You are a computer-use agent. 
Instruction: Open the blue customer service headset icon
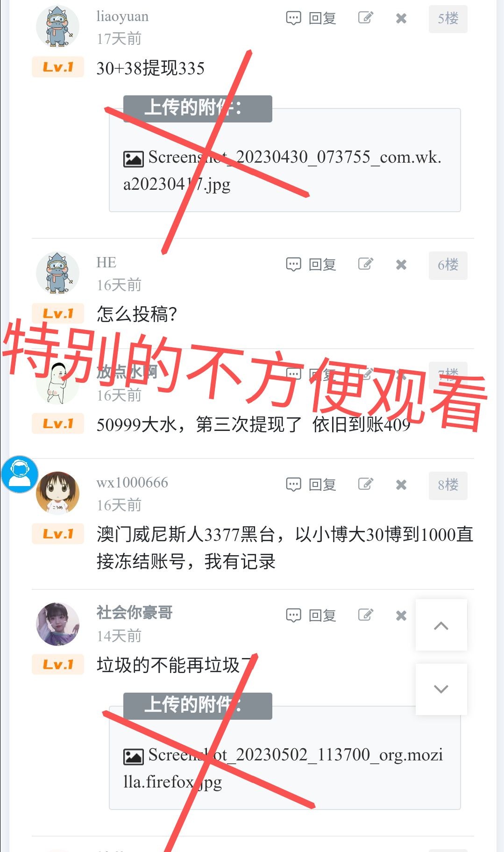pos(20,474)
